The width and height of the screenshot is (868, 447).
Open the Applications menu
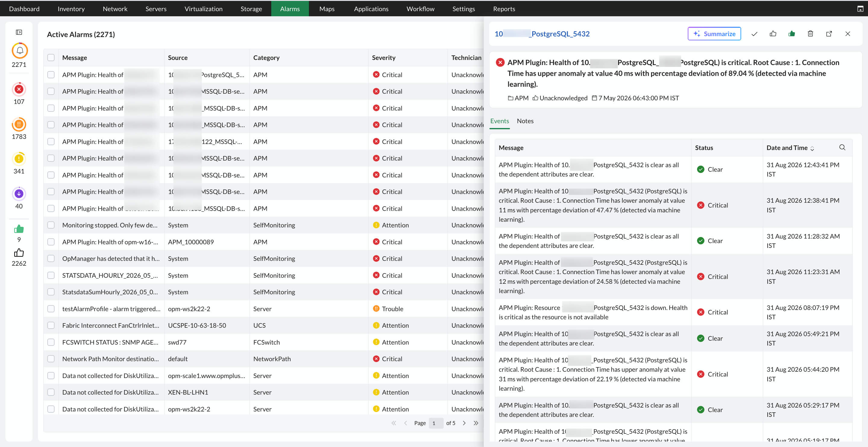(371, 9)
